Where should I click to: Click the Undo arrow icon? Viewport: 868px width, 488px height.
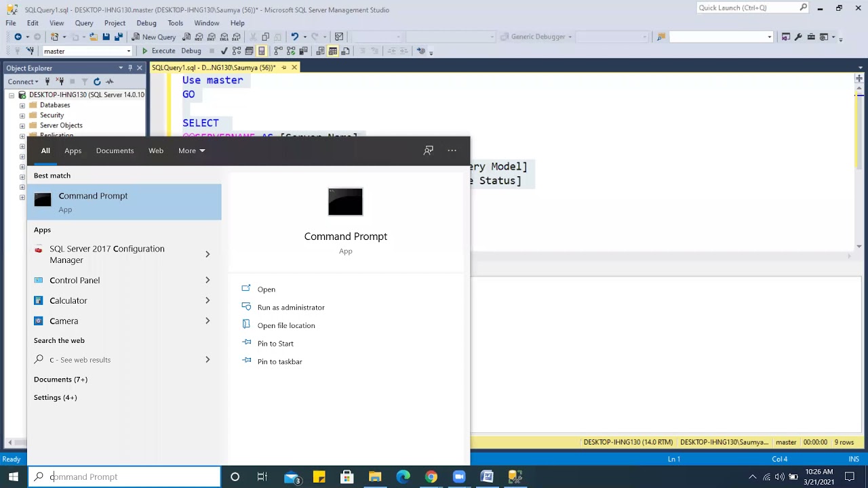pyautogui.click(x=294, y=37)
